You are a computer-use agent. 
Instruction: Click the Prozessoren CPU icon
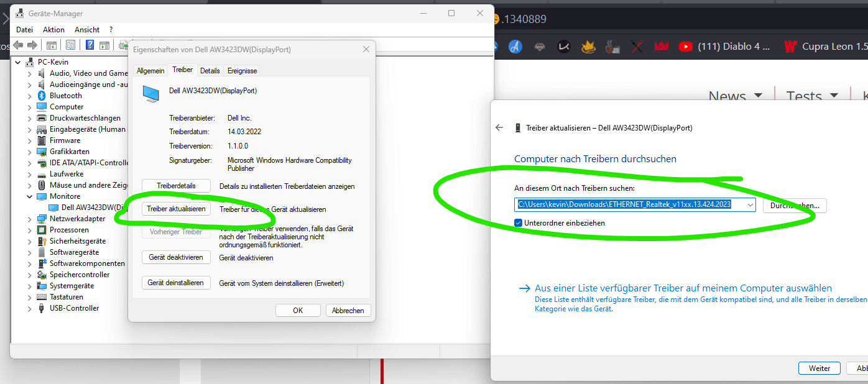tap(42, 230)
